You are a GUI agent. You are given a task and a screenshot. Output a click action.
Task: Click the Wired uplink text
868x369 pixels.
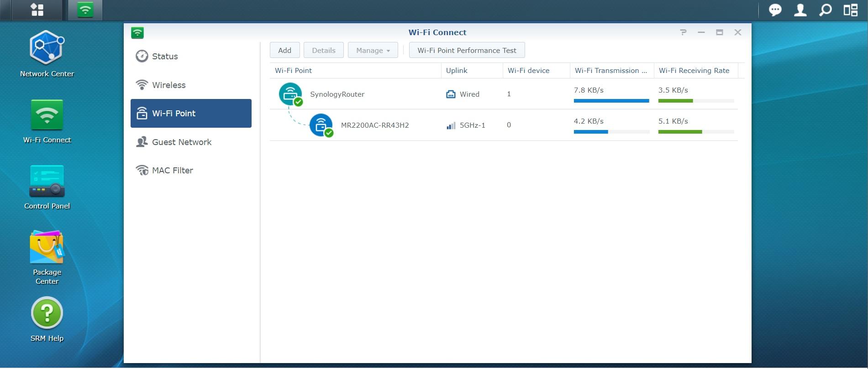coord(469,94)
